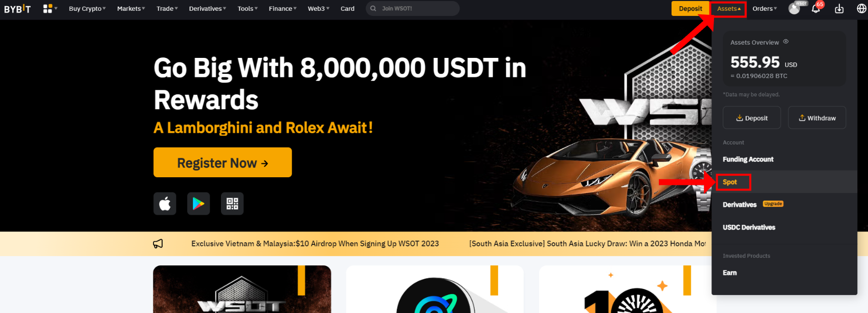Image resolution: width=868 pixels, height=313 pixels.
Task: Click the Register Now button
Action: (x=222, y=162)
